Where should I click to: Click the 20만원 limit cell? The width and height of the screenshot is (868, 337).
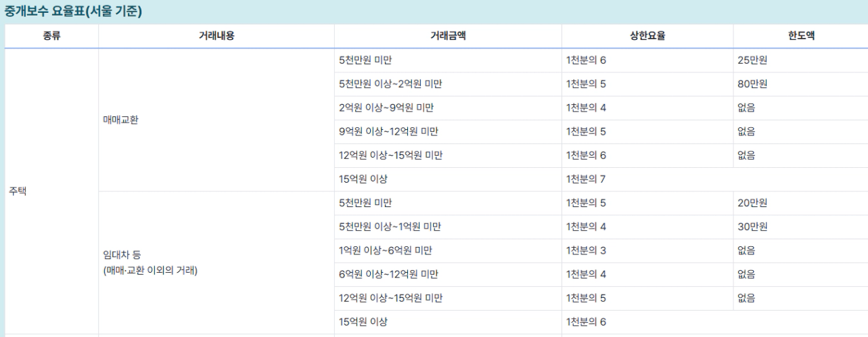pos(800,203)
